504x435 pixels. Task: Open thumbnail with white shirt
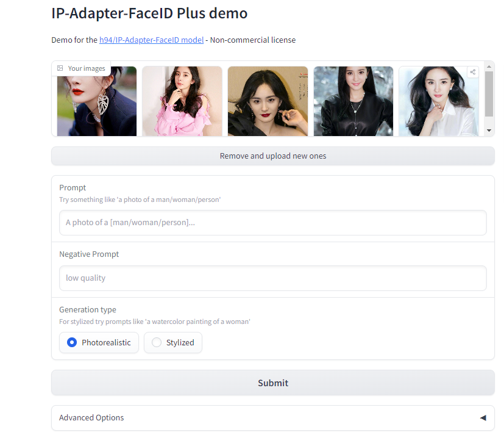[439, 101]
